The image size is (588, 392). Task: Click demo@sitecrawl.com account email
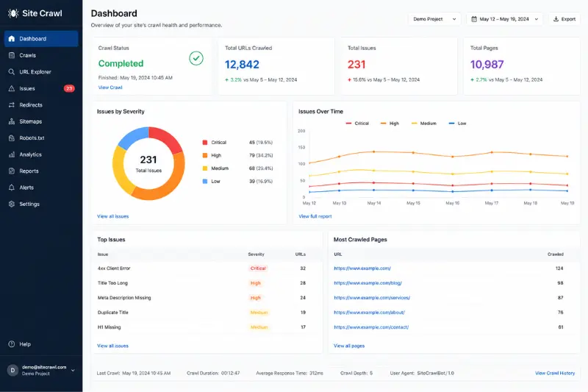pos(44,367)
